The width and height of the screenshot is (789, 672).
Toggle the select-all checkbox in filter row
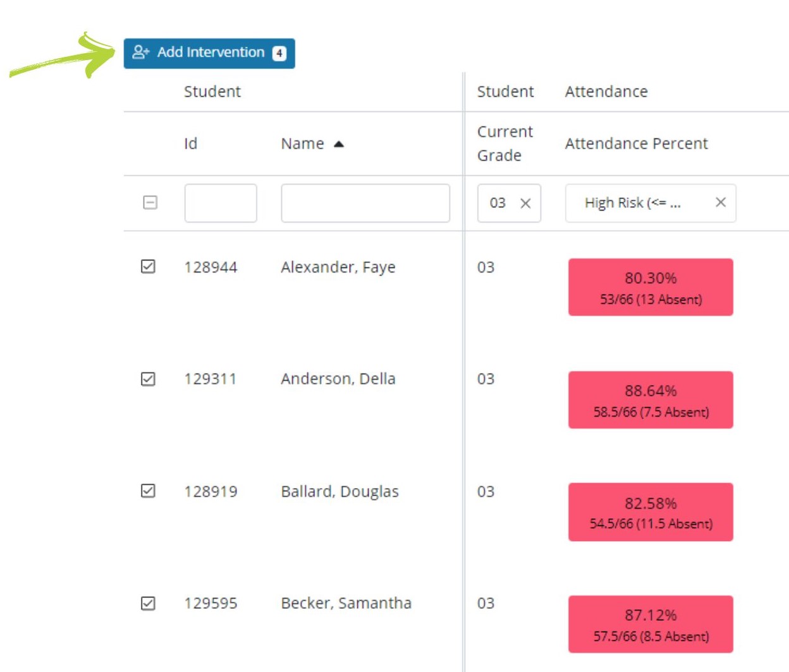pos(150,203)
